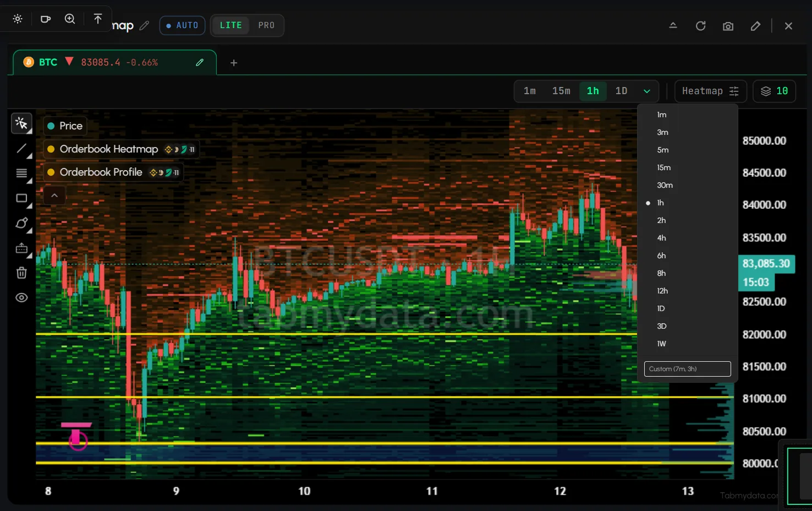Select the cursor pointer tool
812x511 pixels.
point(21,123)
